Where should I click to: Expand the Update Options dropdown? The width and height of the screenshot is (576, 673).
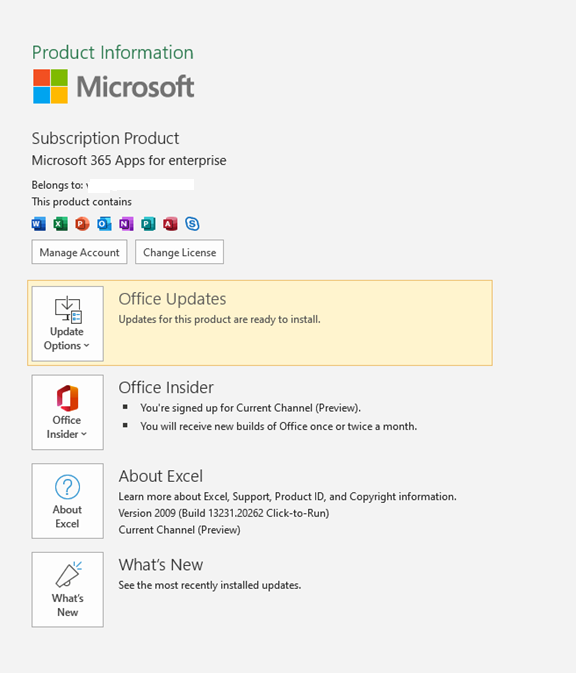67,324
